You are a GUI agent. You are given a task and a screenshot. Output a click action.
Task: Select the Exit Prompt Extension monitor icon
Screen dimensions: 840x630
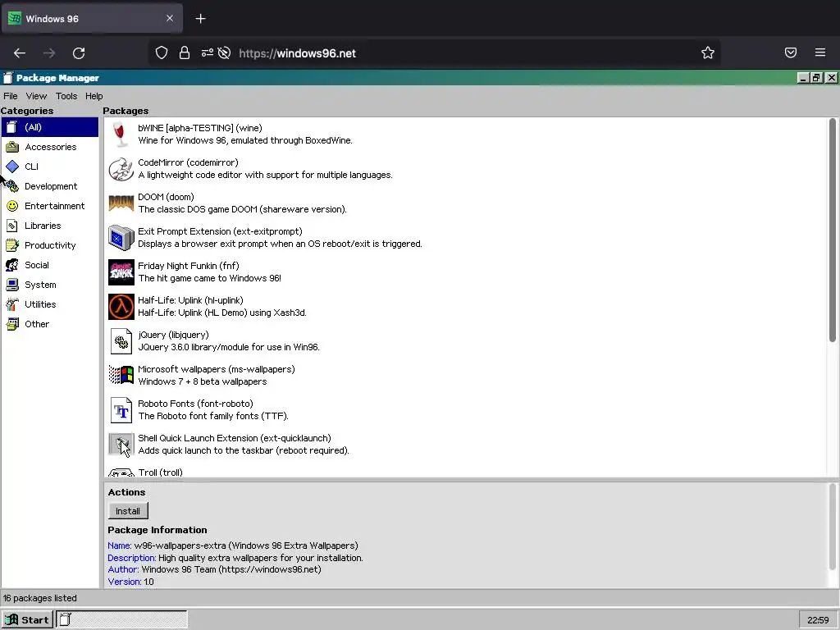click(121, 237)
